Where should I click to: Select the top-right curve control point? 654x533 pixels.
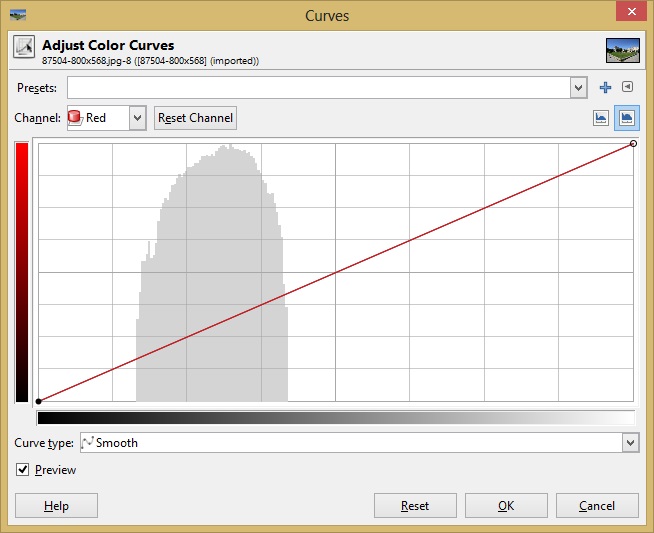point(634,144)
